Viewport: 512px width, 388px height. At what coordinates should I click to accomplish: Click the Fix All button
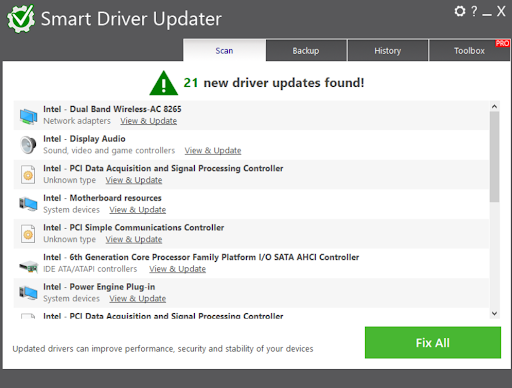click(433, 343)
